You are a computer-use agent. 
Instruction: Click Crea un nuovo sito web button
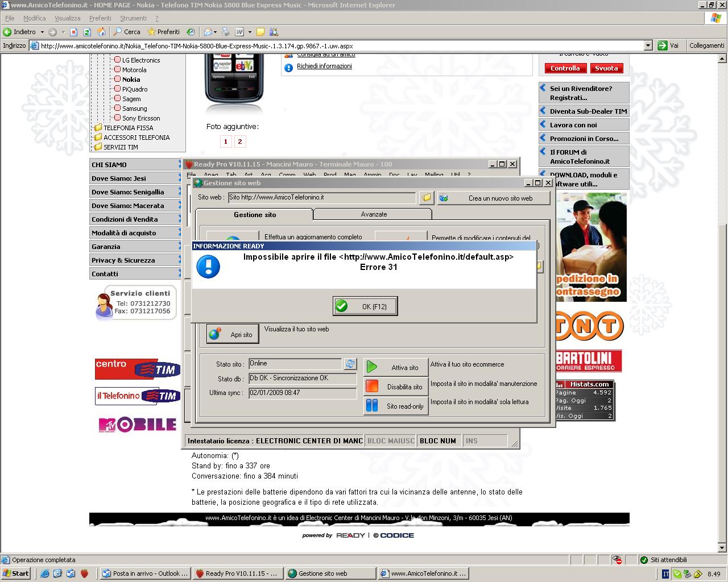[493, 198]
